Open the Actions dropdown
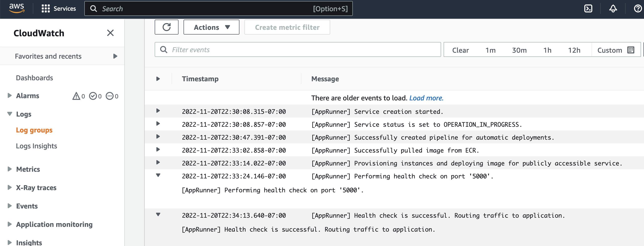Screen dimensions: 644x246 click(211, 27)
